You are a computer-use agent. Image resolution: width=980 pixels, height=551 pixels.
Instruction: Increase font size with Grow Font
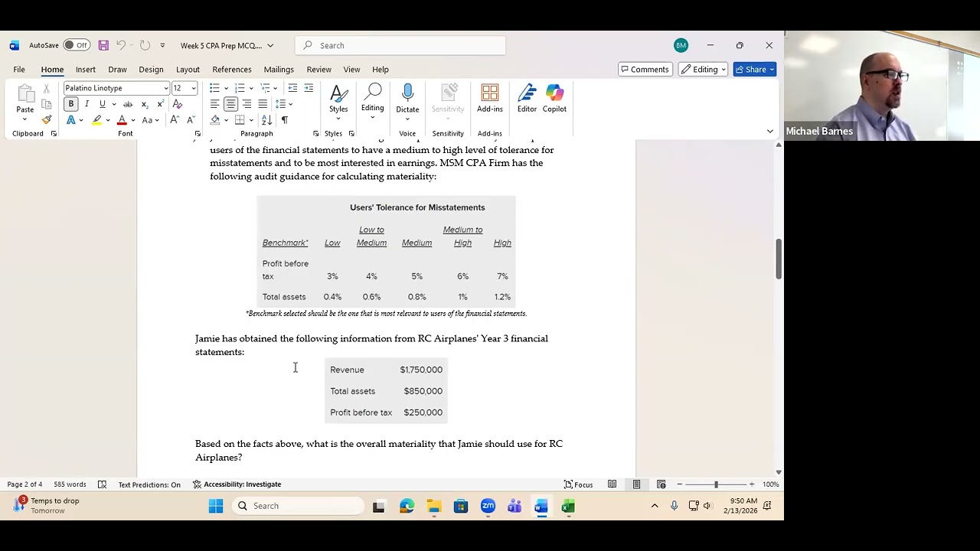(x=175, y=120)
